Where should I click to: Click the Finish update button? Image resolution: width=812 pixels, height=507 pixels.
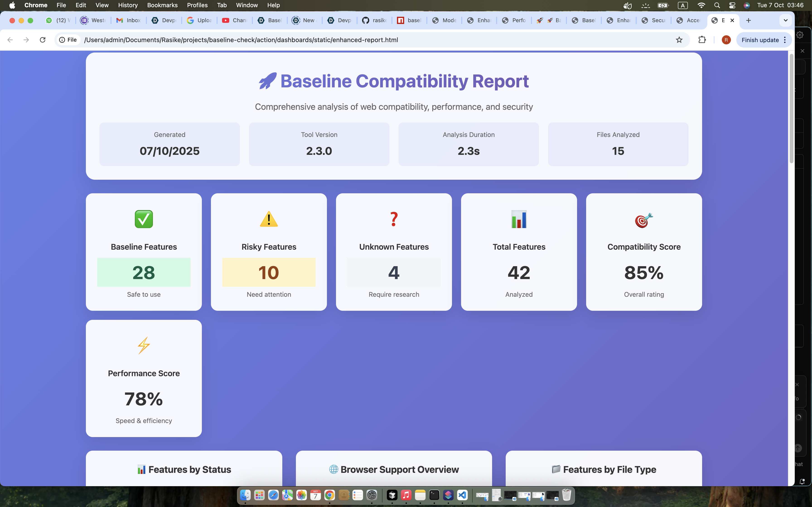[760, 40]
